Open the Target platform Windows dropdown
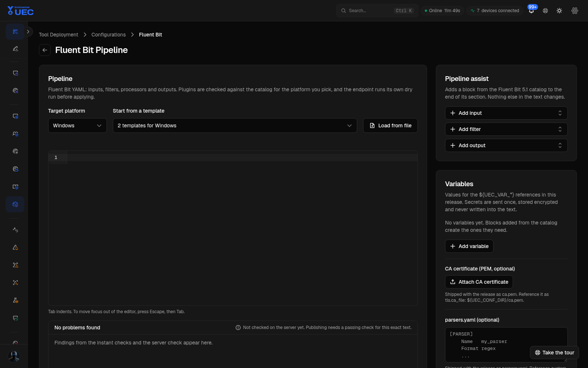The height and width of the screenshot is (368, 588). point(78,125)
